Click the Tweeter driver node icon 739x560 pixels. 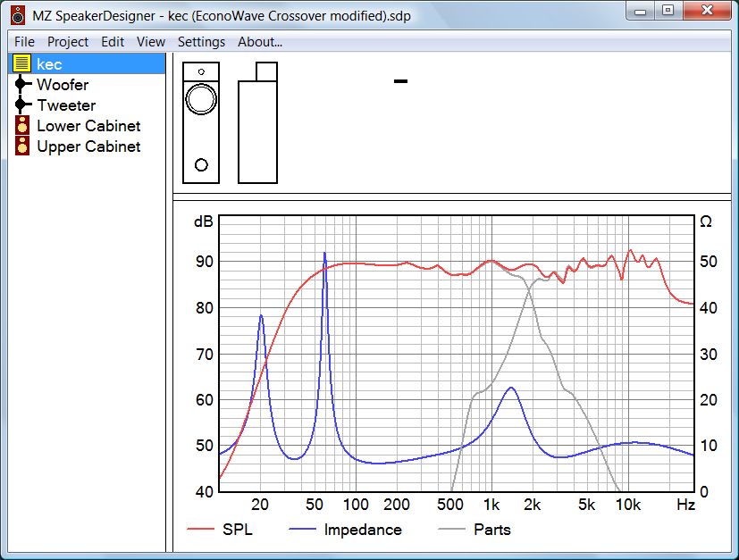[x=21, y=104]
